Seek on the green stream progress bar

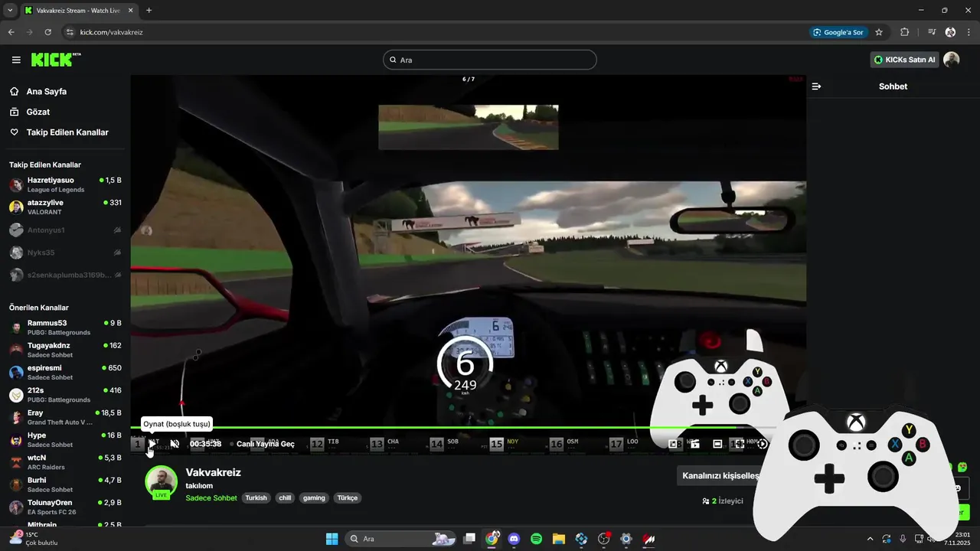coord(452,427)
